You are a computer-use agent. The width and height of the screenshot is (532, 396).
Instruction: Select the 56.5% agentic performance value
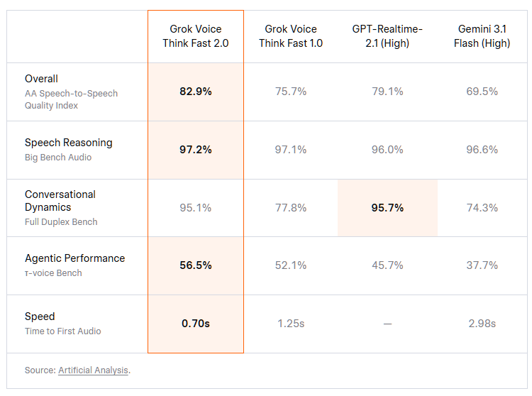tap(196, 265)
